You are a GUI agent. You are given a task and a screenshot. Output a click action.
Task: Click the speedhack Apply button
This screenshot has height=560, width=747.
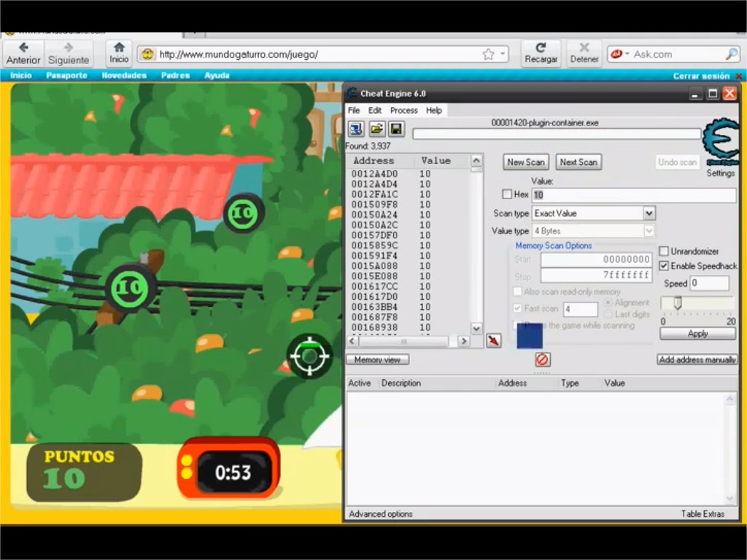point(697,333)
